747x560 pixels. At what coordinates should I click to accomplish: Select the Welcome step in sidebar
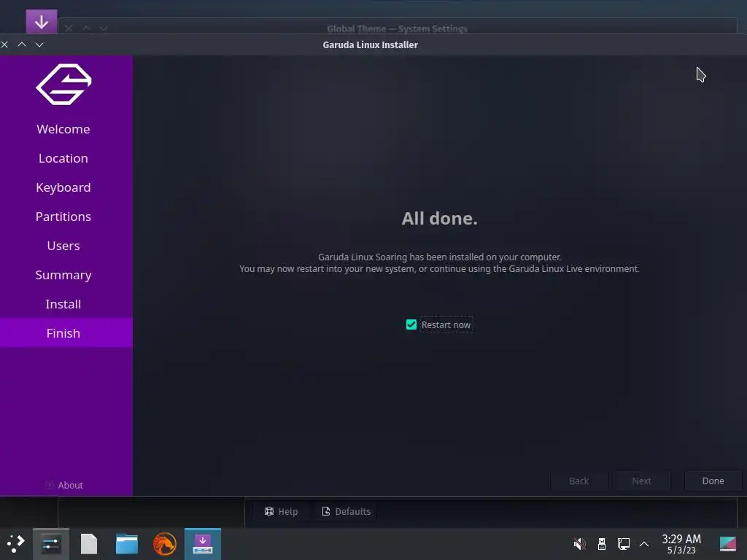point(63,129)
